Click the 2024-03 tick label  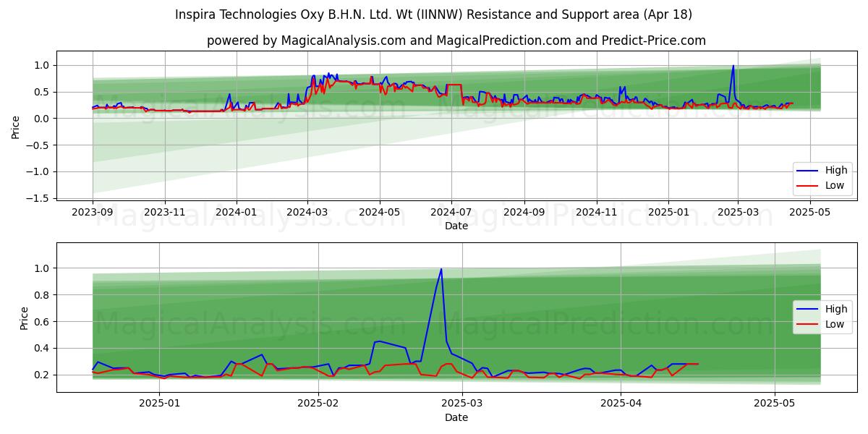(x=308, y=213)
